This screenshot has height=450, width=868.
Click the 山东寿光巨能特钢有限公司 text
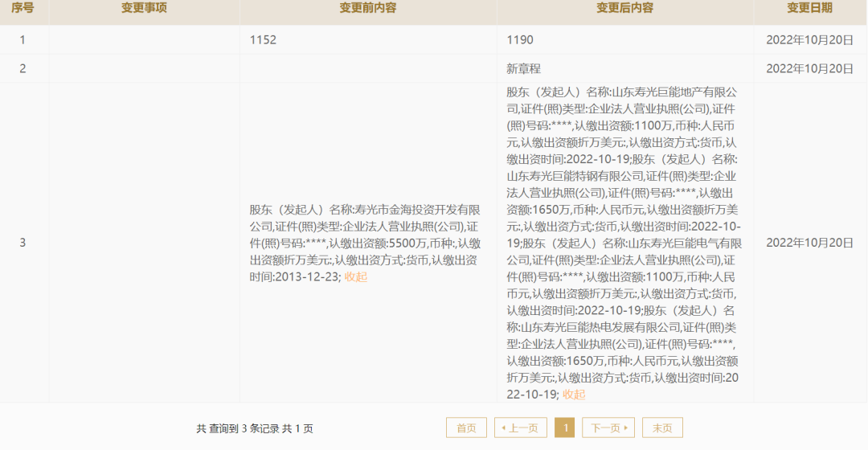click(575, 176)
